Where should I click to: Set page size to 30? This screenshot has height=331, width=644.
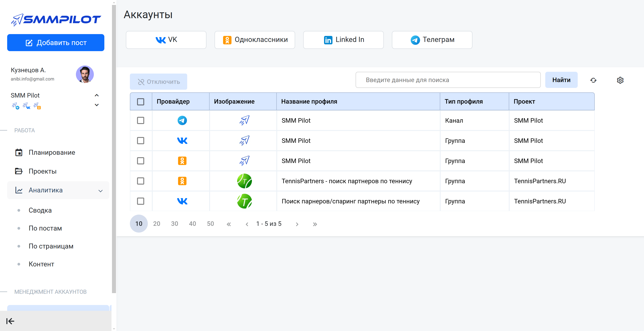tap(174, 224)
